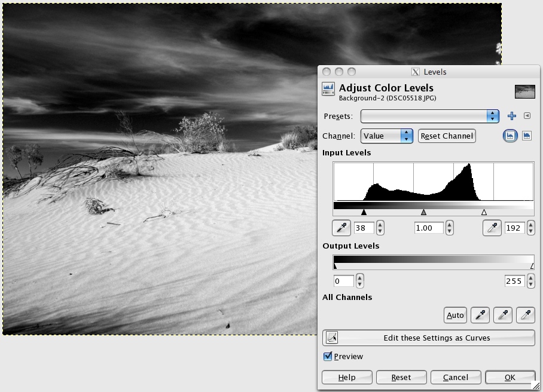
Task: Click the All Channels white point eyedropper
Action: [x=526, y=315]
